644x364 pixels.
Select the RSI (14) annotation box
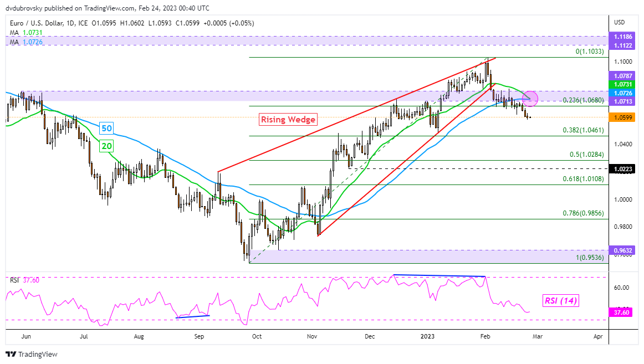pyautogui.click(x=561, y=301)
